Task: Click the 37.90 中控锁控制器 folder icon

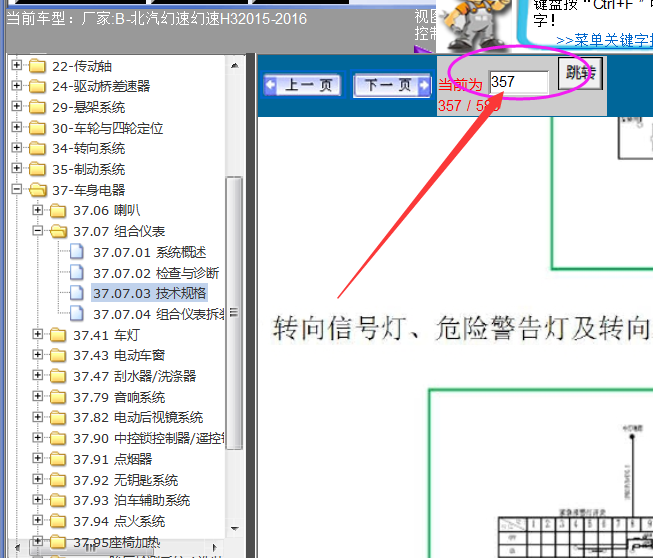Action: point(58,438)
